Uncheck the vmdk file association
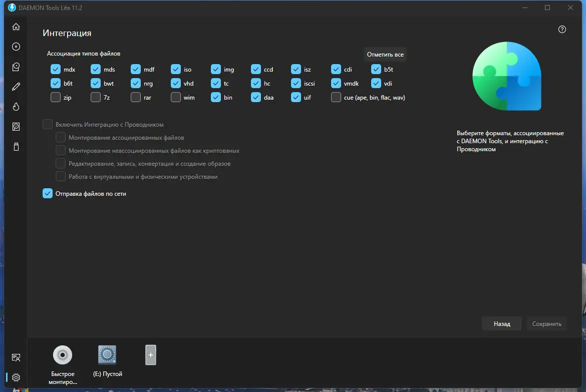Viewport: 586px width, 392px height. click(336, 83)
